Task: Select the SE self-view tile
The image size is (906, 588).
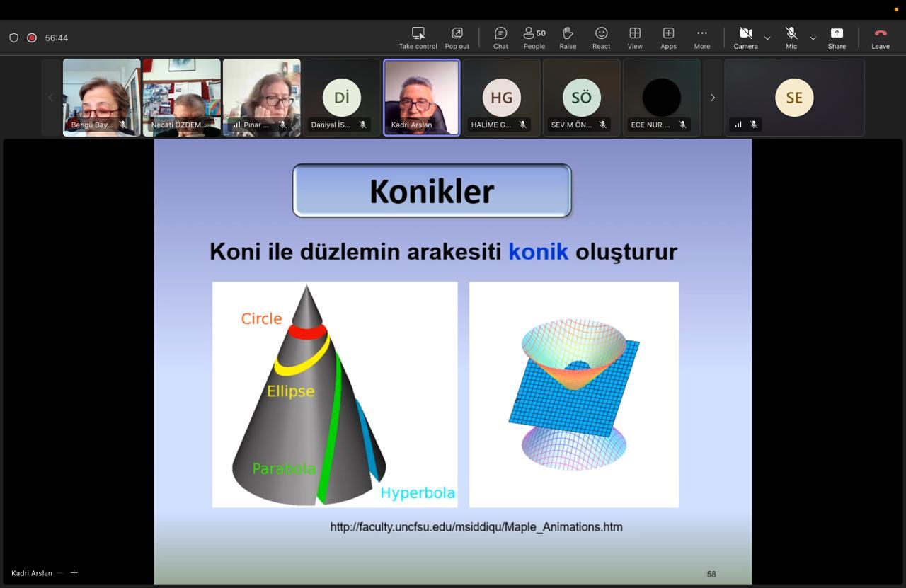Action: point(794,98)
